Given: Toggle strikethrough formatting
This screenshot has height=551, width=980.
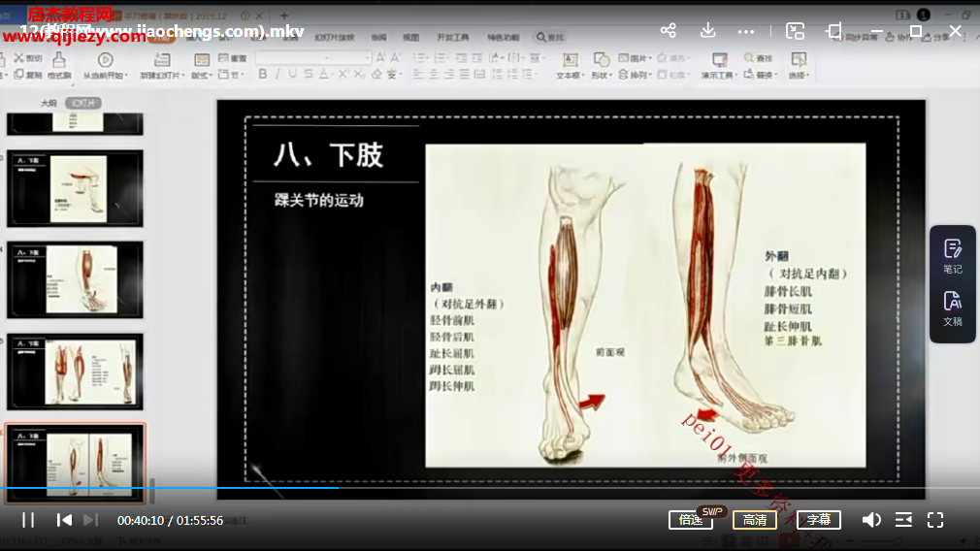Looking at the screenshot, I should pos(309,75).
